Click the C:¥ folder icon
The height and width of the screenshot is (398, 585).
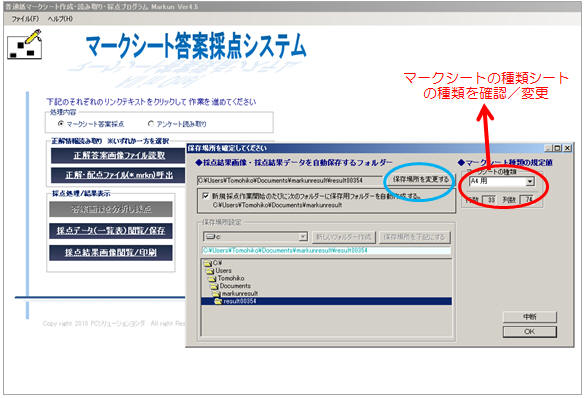[x=207, y=263]
